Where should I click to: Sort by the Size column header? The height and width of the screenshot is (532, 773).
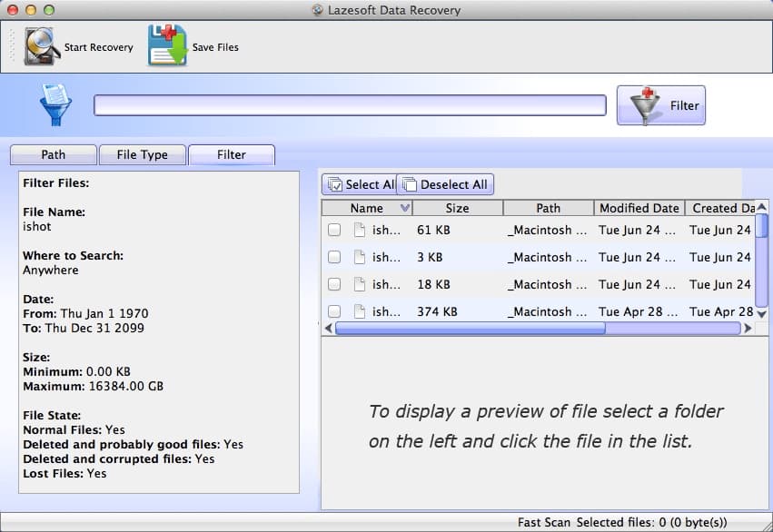pos(458,208)
